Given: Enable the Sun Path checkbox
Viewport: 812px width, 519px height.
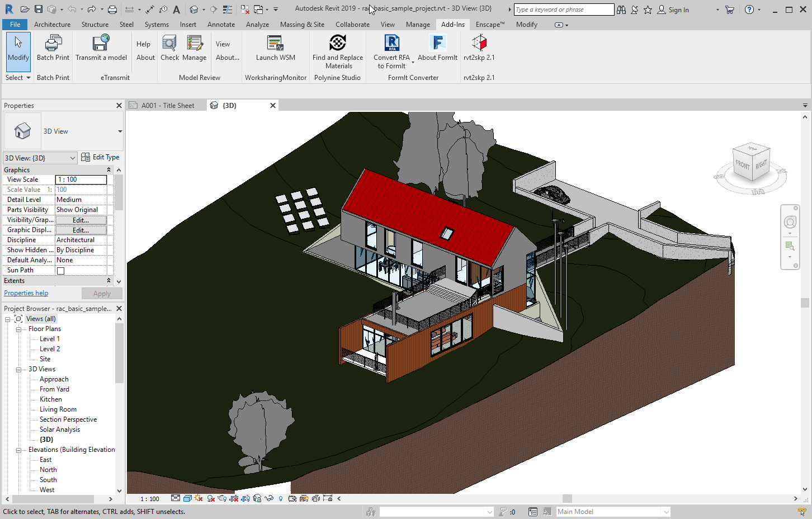Looking at the screenshot, I should 61,271.
